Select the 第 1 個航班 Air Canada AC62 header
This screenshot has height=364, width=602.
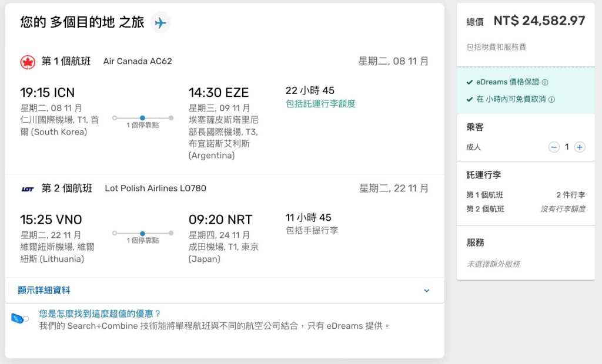(106, 61)
